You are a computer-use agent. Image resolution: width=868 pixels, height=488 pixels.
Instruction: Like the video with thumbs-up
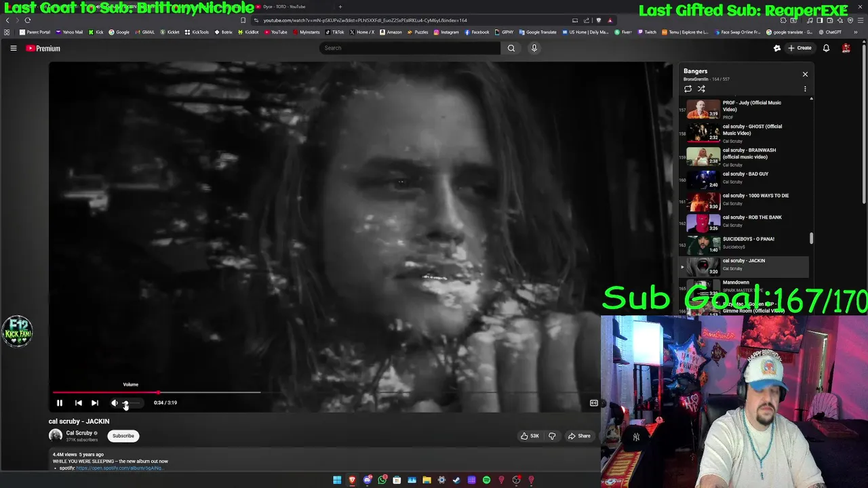pos(530,436)
